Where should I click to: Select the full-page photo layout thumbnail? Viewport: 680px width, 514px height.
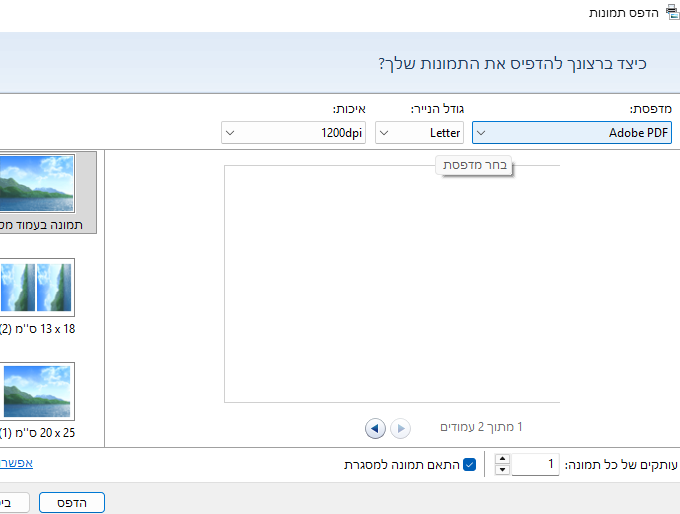tap(38, 182)
